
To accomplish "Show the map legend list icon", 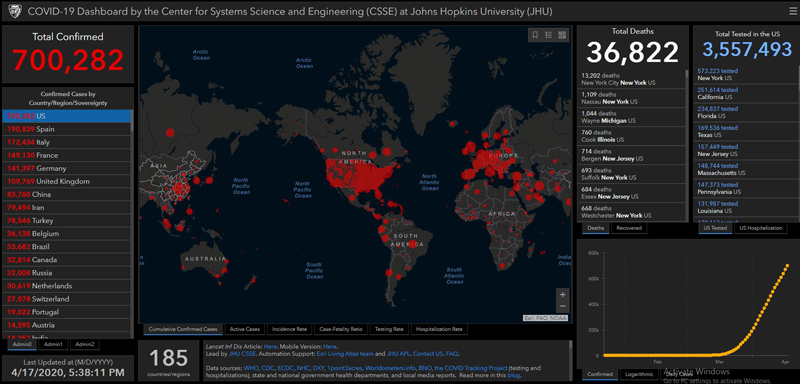I will coord(548,35).
